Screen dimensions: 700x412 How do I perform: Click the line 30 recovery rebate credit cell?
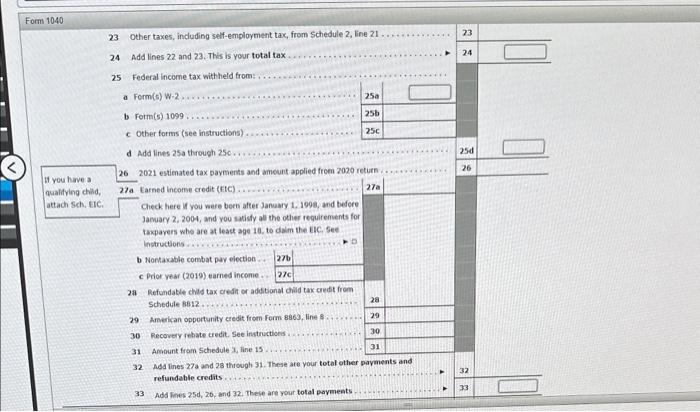[x=419, y=331]
